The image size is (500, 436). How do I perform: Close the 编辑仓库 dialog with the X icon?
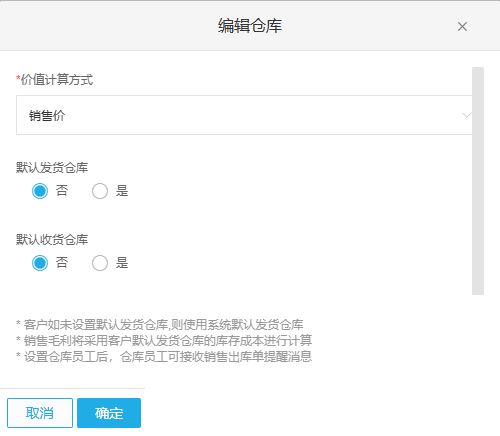click(x=462, y=26)
